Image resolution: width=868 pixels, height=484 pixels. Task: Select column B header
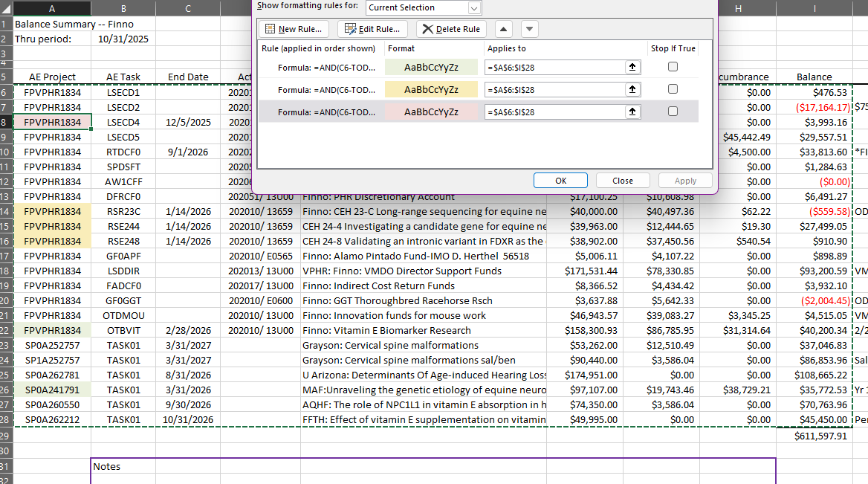pos(123,8)
